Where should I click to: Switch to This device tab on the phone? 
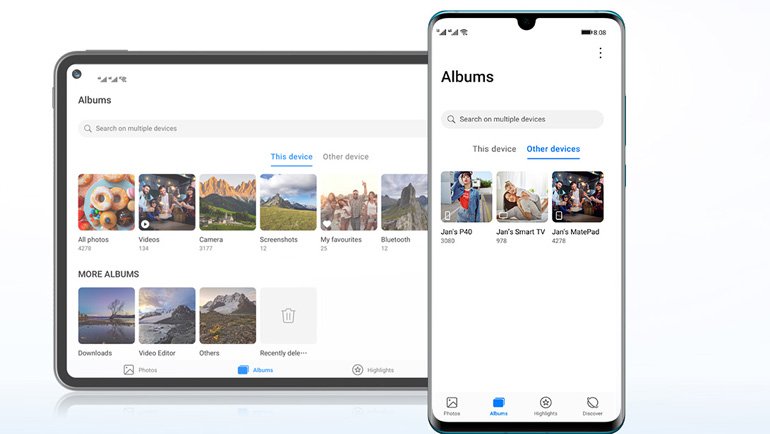494,149
